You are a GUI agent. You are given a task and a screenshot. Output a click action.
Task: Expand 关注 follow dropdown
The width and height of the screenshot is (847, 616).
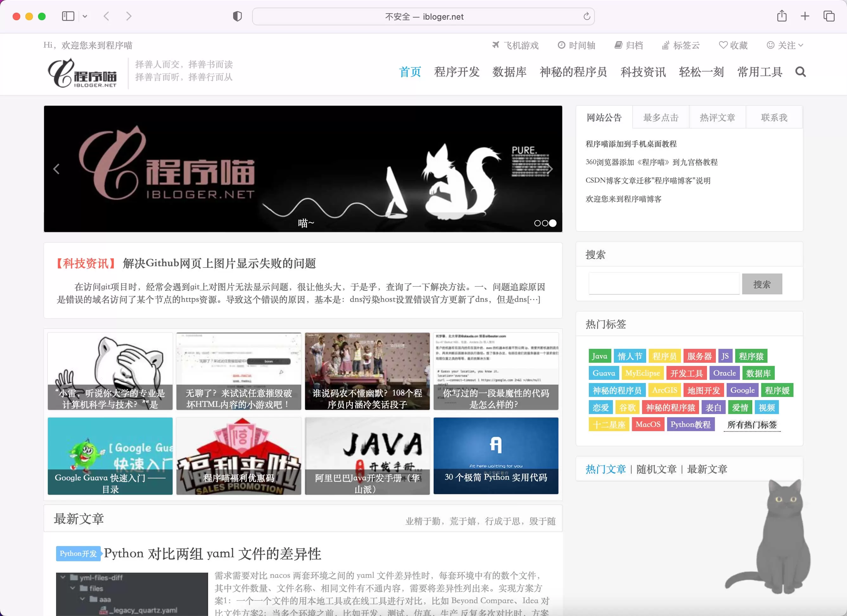[785, 45]
